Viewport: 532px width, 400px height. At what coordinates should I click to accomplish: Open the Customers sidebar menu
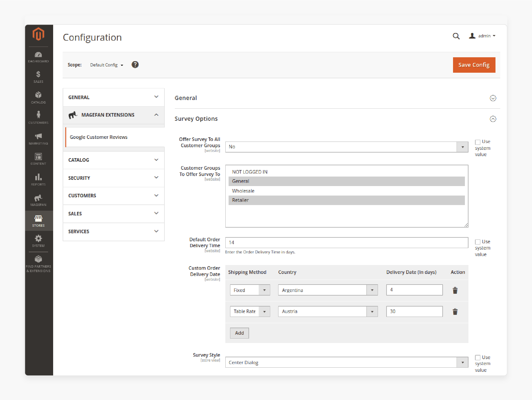38,118
